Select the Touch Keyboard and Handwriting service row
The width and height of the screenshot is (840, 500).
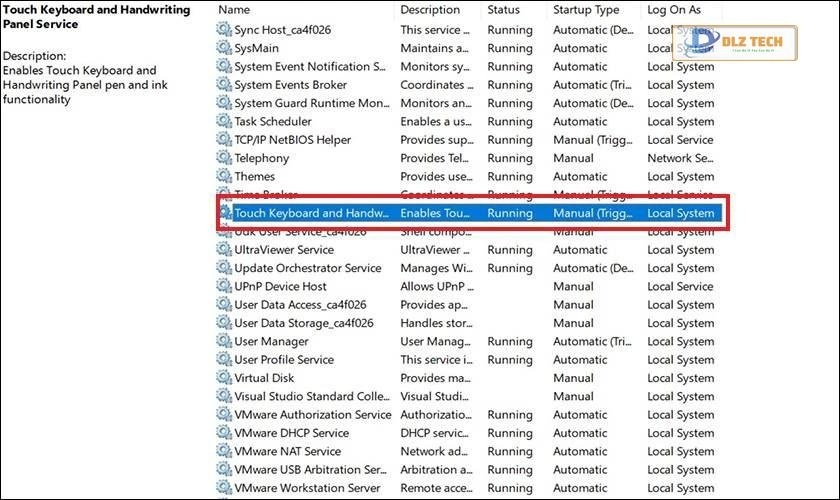tap(310, 213)
